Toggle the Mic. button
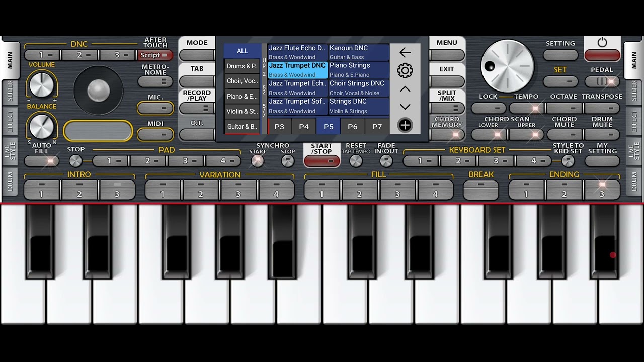 [155, 108]
